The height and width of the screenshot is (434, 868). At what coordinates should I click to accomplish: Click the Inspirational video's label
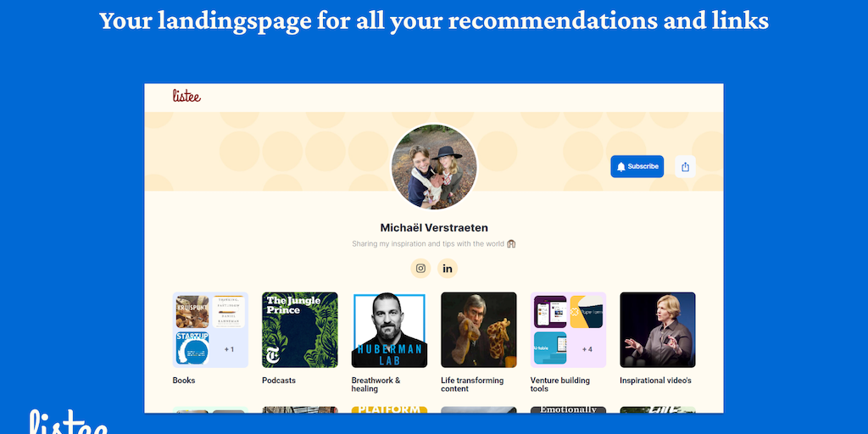click(655, 381)
